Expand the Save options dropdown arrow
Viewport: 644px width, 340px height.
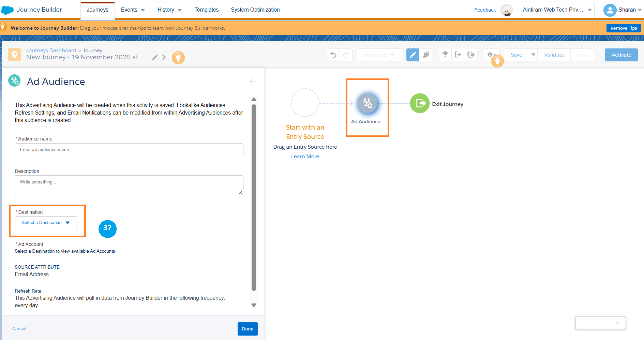pos(533,55)
